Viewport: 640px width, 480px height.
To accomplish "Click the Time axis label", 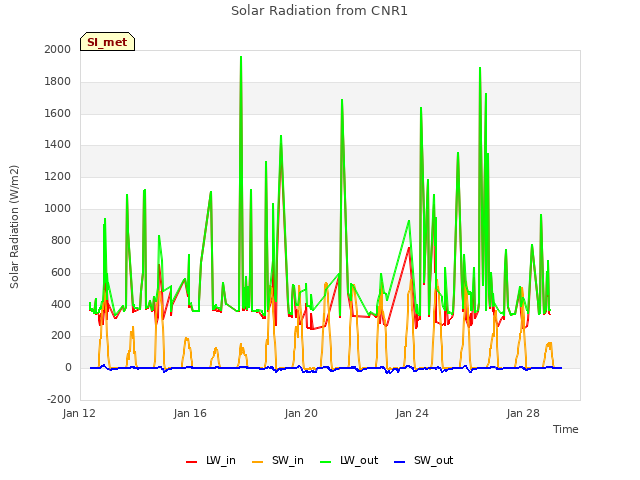I will point(565,429).
